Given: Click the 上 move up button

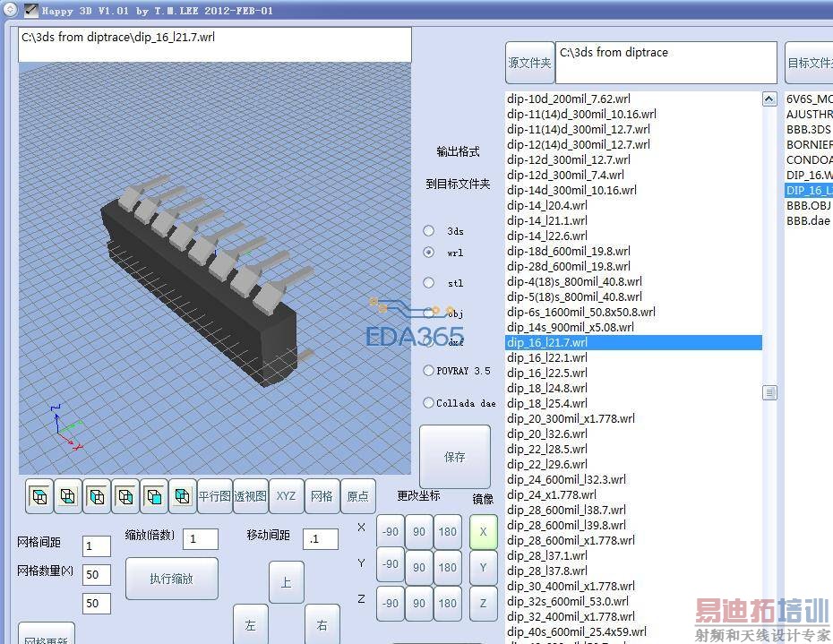Looking at the screenshot, I should 287,582.
